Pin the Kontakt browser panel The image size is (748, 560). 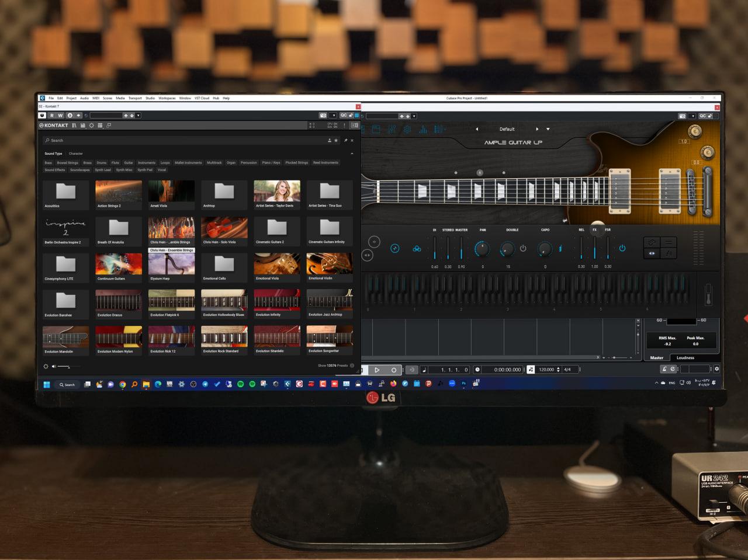coord(345,140)
